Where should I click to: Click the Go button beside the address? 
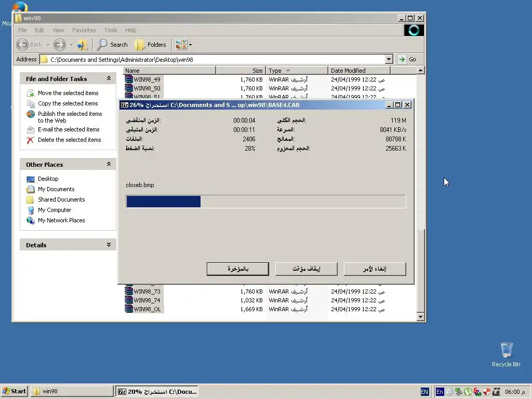coord(407,59)
